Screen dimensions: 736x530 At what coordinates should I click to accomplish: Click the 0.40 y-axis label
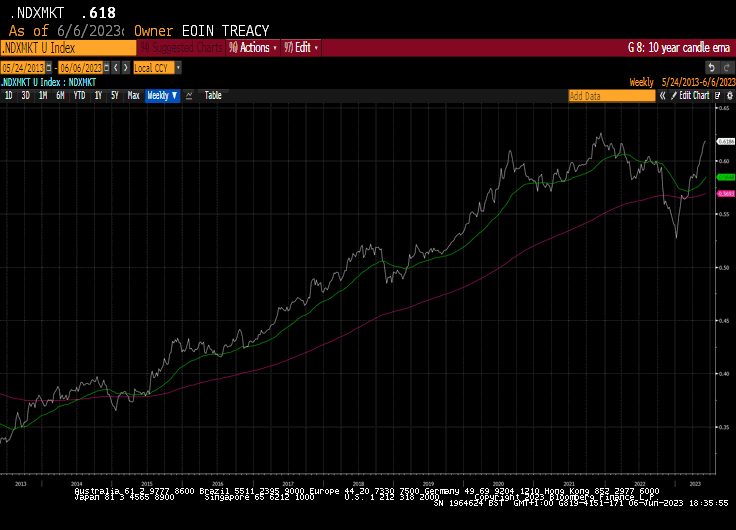click(x=724, y=374)
